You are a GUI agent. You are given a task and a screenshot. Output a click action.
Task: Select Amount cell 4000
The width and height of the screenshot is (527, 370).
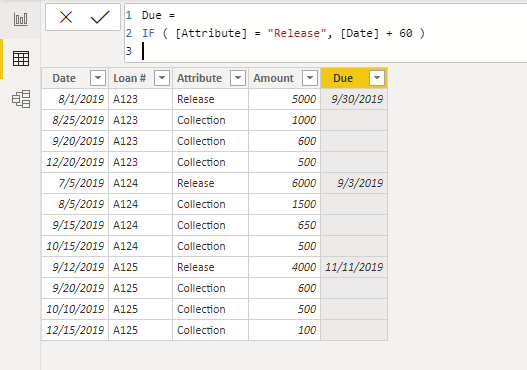[284, 267]
